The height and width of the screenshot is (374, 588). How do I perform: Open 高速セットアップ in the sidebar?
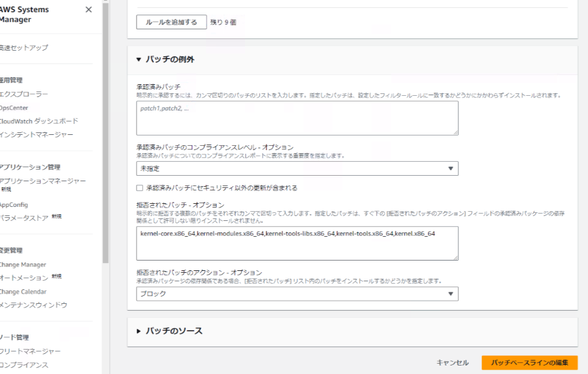[x=24, y=48]
